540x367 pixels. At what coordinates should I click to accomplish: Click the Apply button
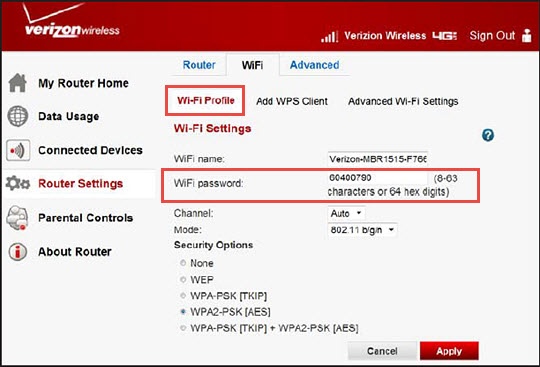[449, 351]
